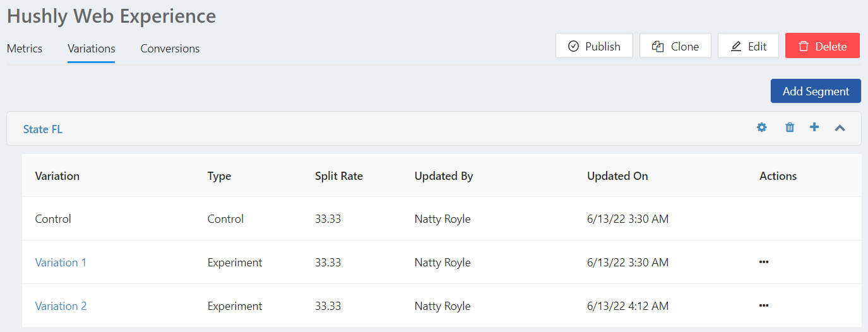Click the red Delete button
Viewport: 868px width, 332px height.
(x=823, y=46)
